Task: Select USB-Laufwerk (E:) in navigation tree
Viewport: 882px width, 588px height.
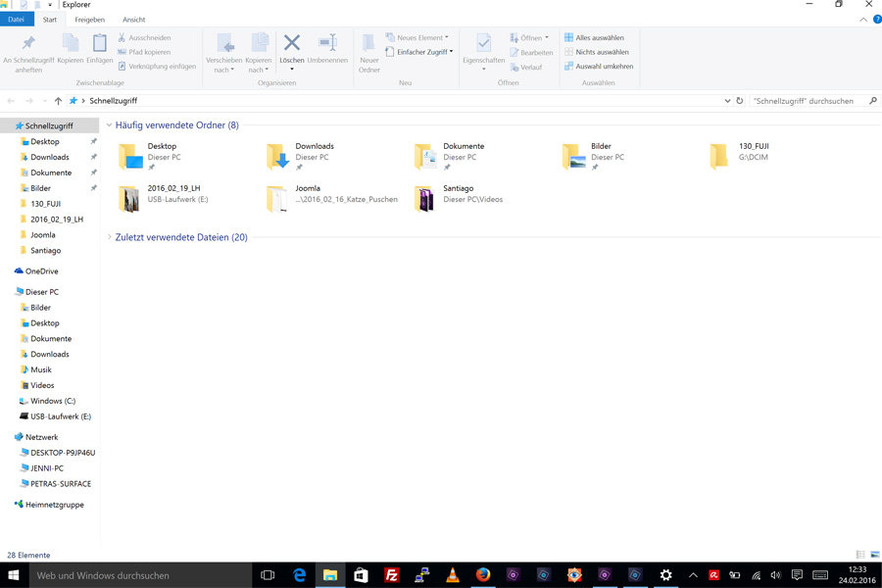Action: (x=60, y=416)
